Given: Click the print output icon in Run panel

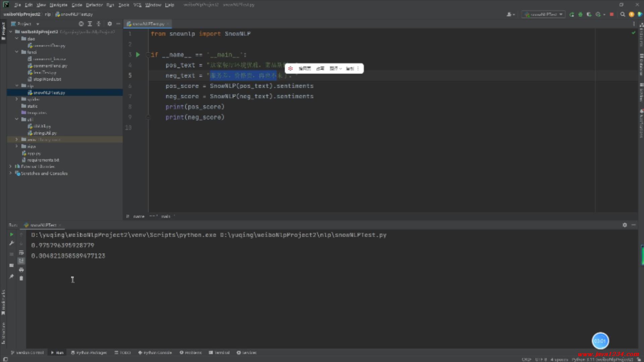Looking at the screenshot, I should (21, 270).
